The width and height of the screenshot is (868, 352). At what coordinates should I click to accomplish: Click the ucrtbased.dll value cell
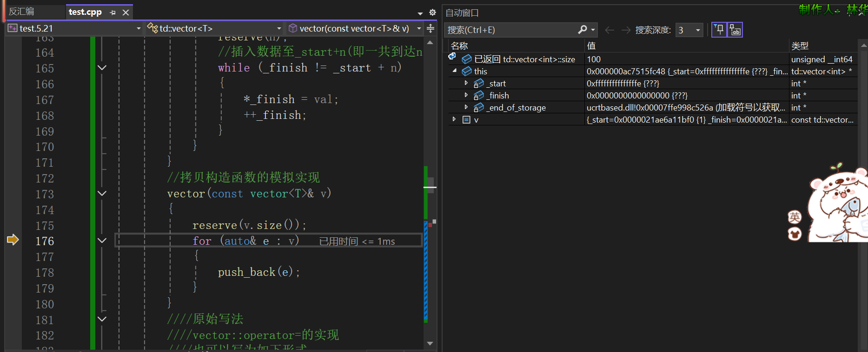pos(687,107)
